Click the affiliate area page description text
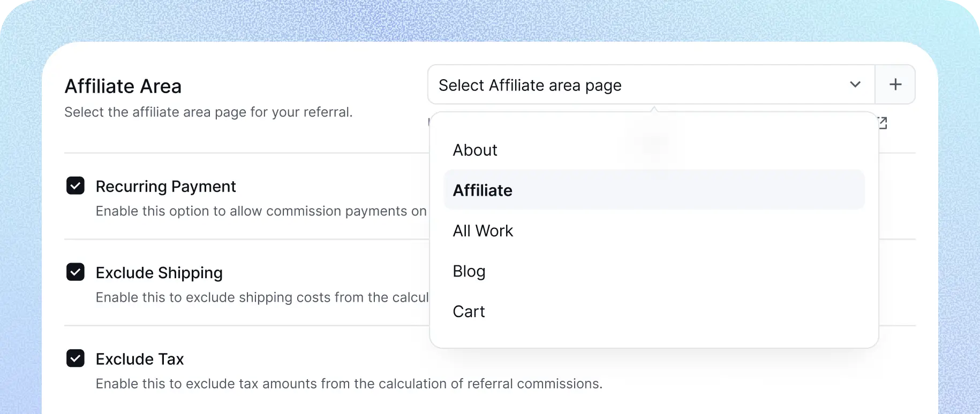 pos(208,112)
